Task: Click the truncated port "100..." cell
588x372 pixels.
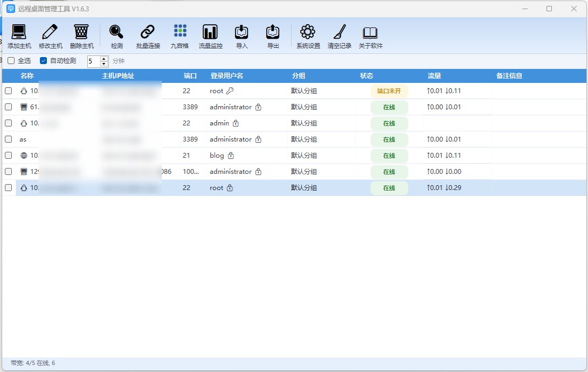Action: point(191,172)
